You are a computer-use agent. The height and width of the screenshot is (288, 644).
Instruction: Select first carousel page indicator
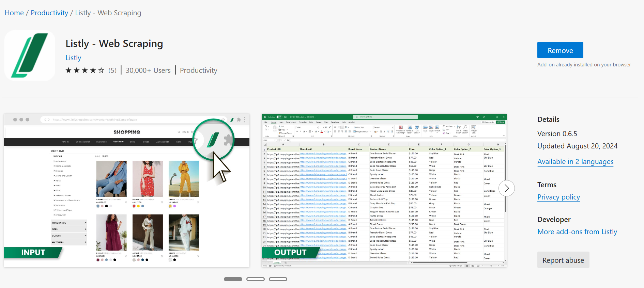tap(233, 279)
